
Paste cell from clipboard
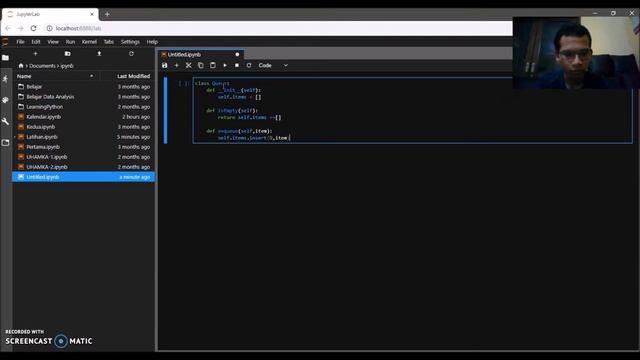[x=213, y=65]
